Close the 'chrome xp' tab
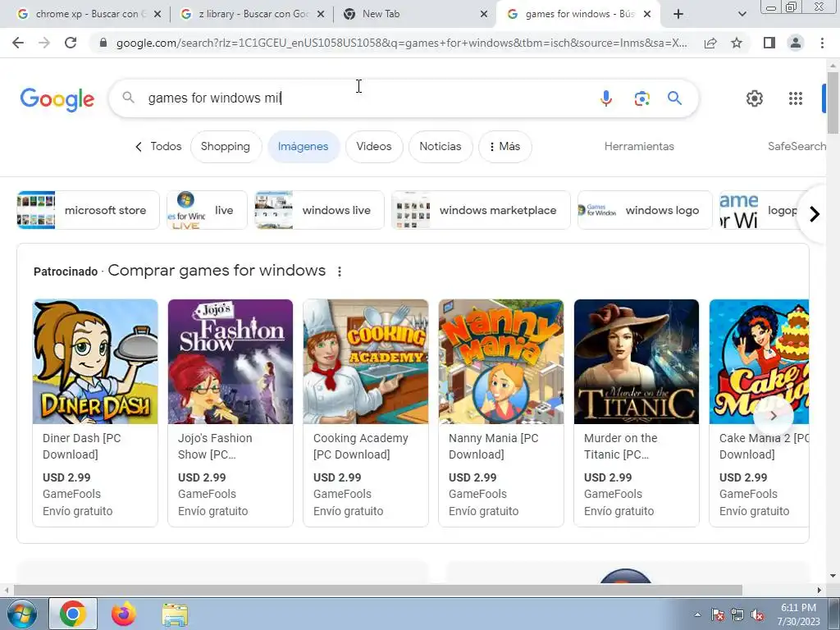 click(x=157, y=15)
